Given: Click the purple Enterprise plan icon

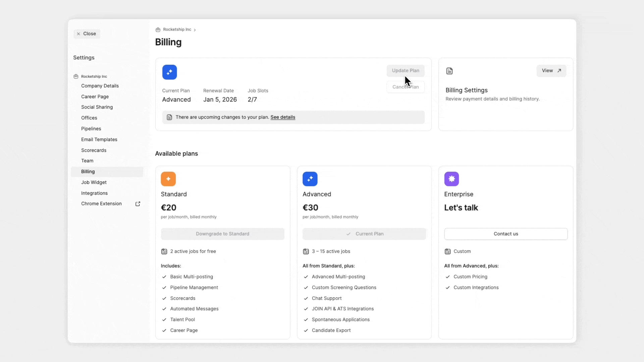Looking at the screenshot, I should point(451,179).
